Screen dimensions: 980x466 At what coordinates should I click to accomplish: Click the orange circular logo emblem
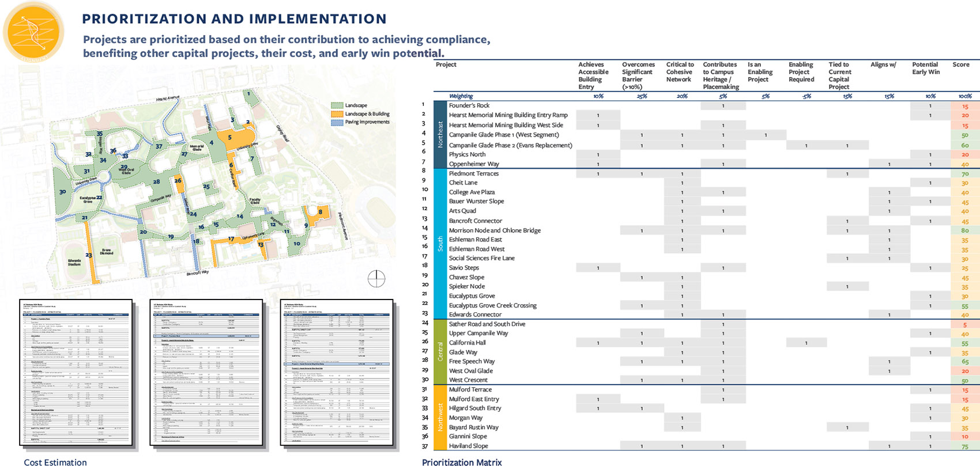tap(33, 32)
